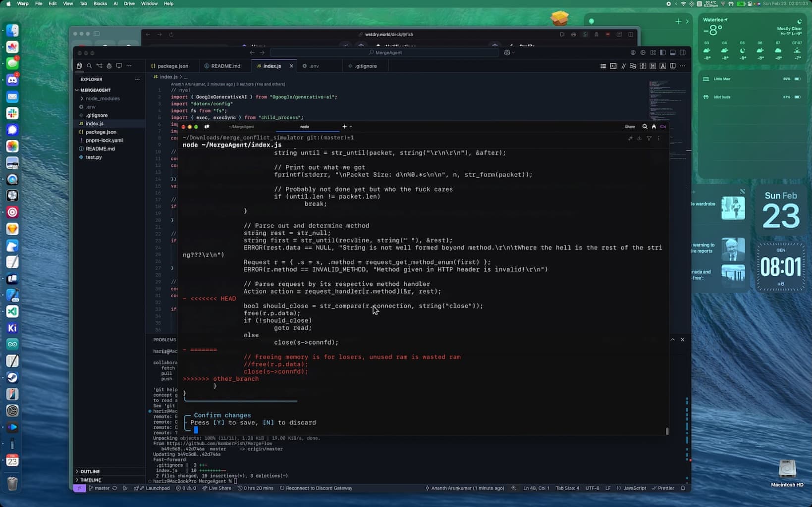Toggle the bottom panel layout button
The height and width of the screenshot is (507, 812).
click(673, 52)
